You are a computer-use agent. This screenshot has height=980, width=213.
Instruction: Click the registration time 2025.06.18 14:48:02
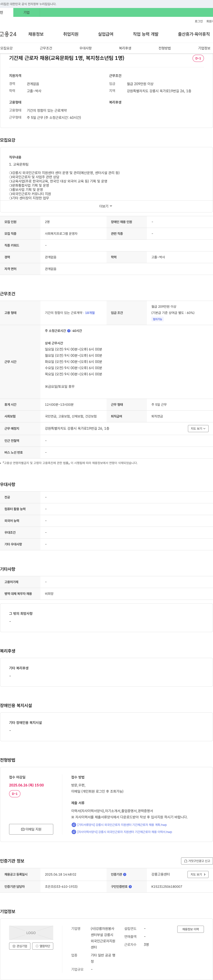pyautogui.click(x=61, y=874)
